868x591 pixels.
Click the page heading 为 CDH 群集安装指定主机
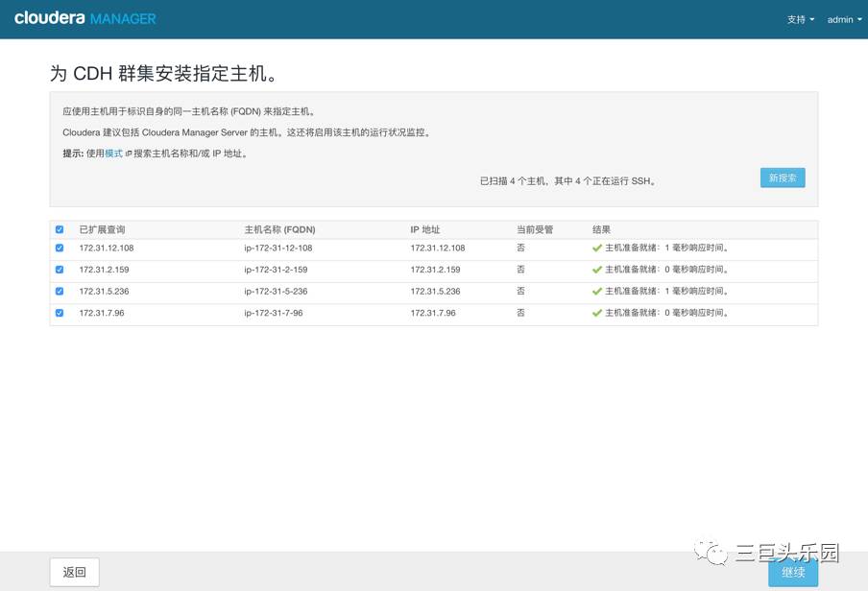[x=163, y=73]
